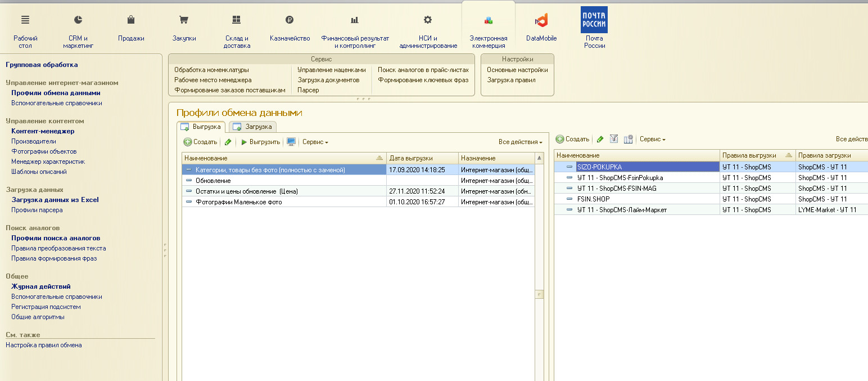Screen dimensions: 868x381
Task: Go to CRM и маркетинг section
Action: tap(78, 28)
